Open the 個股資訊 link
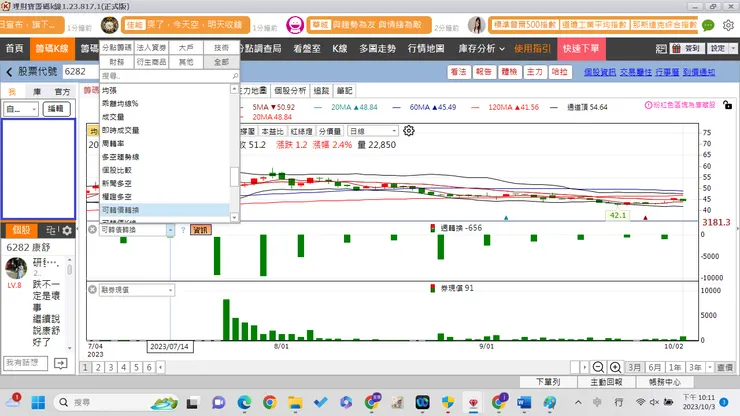The height and width of the screenshot is (416, 740). [599, 72]
